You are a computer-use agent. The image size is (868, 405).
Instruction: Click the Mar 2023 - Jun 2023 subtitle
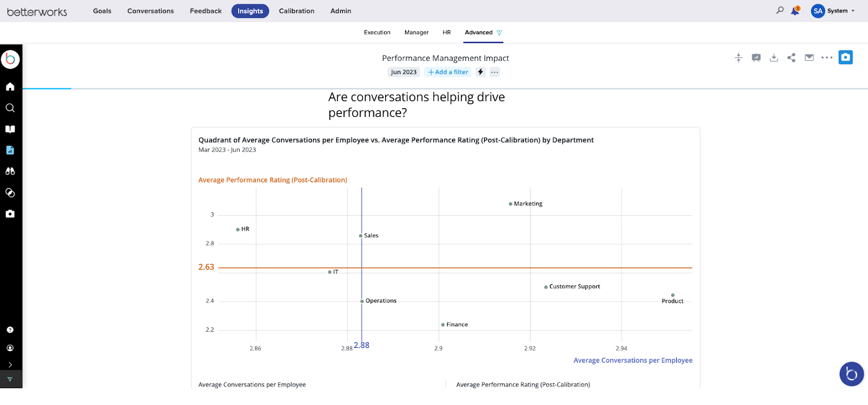pos(227,150)
